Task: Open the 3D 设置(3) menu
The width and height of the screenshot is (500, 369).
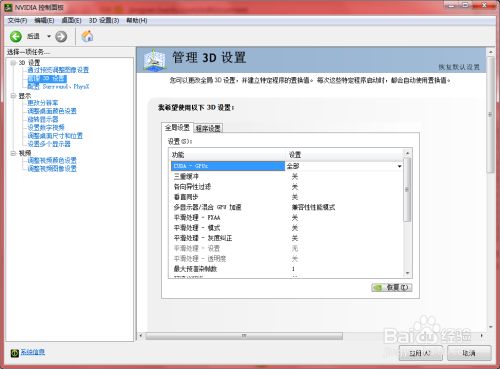Action: tap(104, 21)
